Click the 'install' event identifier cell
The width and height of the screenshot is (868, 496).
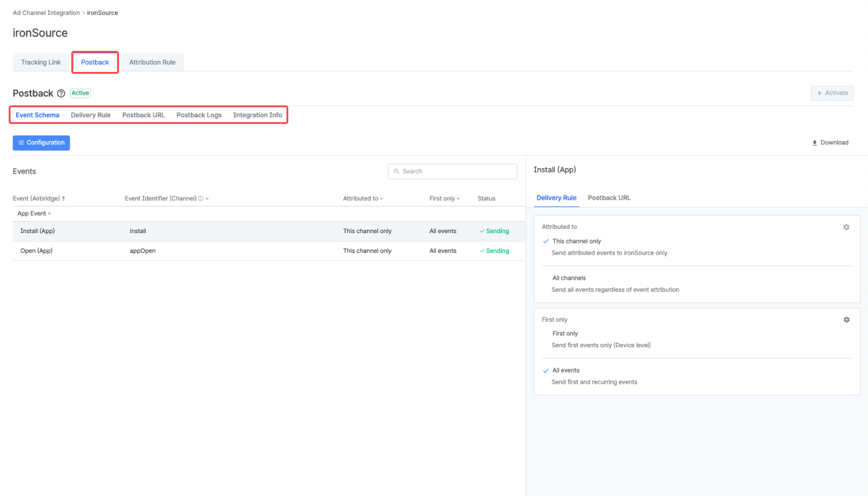[138, 231]
